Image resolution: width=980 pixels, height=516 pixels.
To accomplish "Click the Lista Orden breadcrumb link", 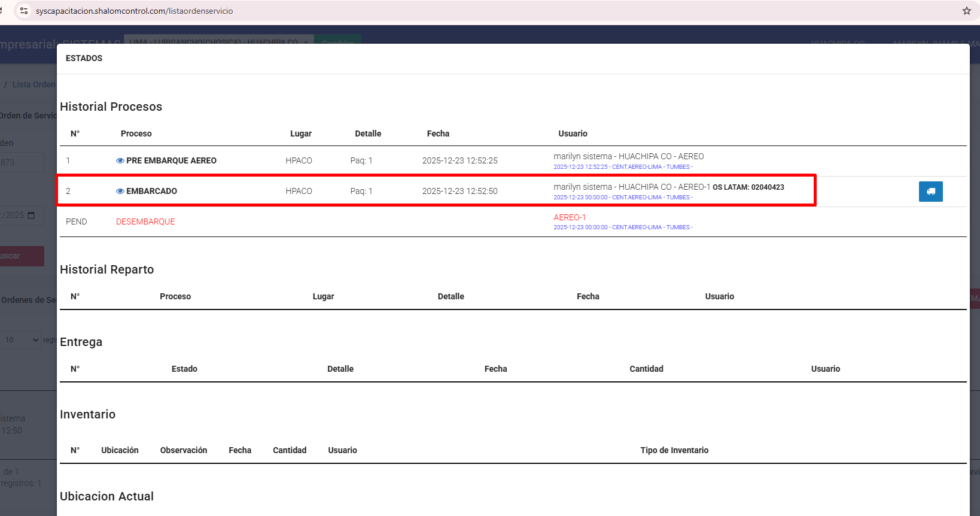I will pyautogui.click(x=34, y=84).
